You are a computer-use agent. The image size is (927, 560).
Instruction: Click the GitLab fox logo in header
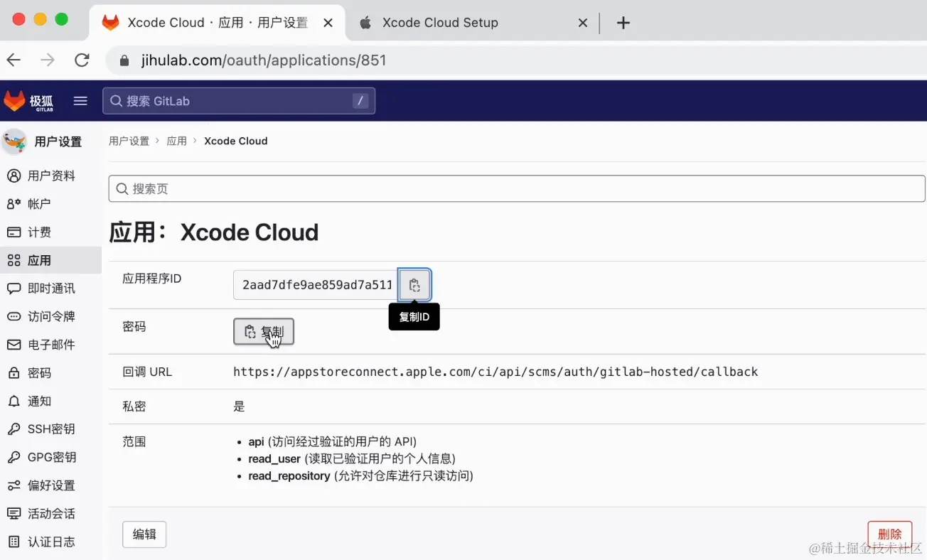coord(14,101)
